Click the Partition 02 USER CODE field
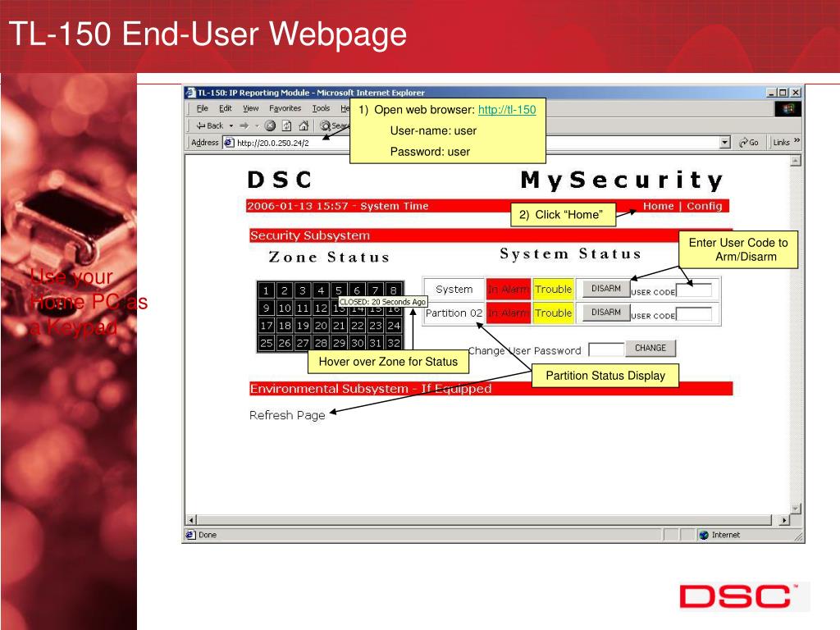 coord(694,313)
